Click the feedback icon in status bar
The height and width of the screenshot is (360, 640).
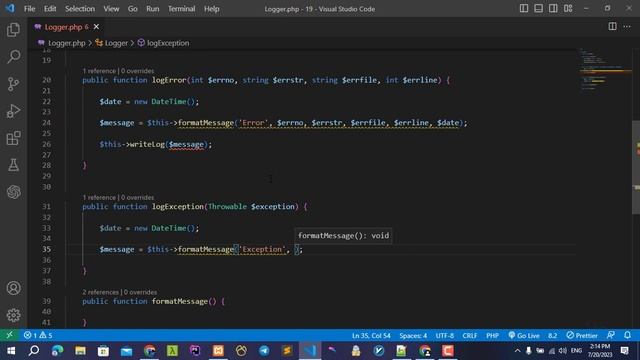pyautogui.click(x=611, y=335)
